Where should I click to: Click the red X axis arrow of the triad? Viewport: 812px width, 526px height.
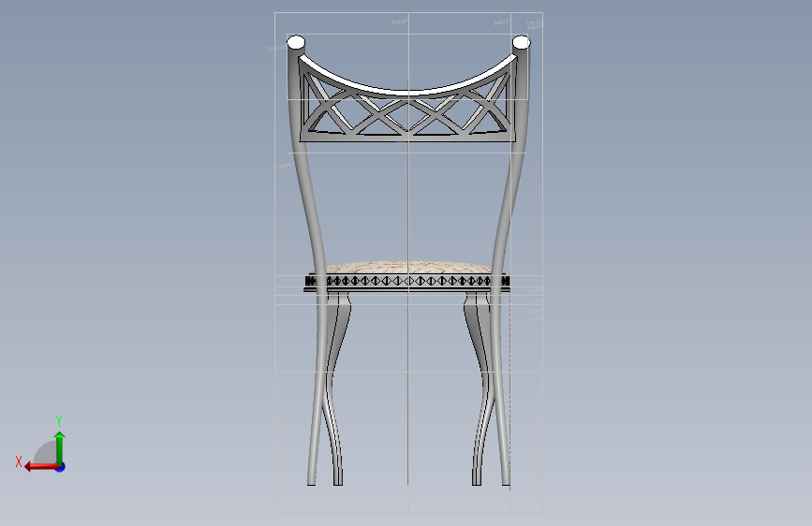(41, 467)
